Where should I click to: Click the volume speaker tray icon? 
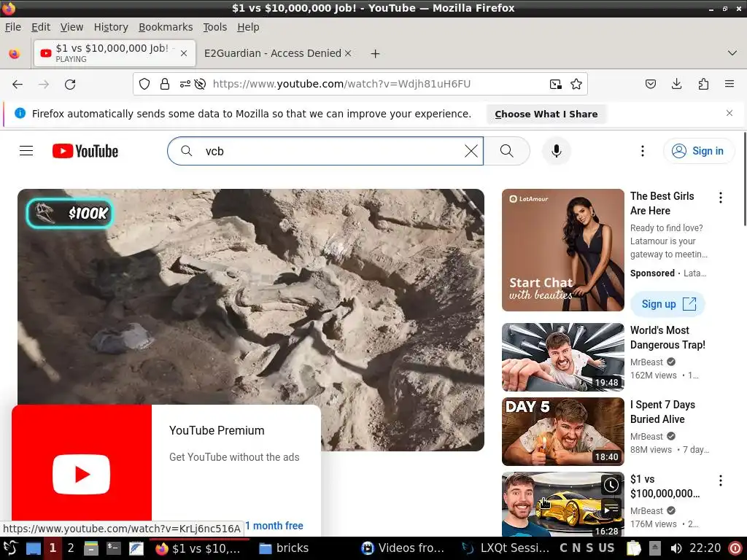coord(676,548)
